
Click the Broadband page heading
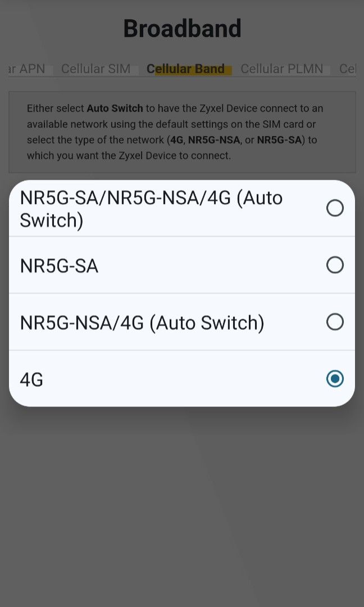pos(182,28)
